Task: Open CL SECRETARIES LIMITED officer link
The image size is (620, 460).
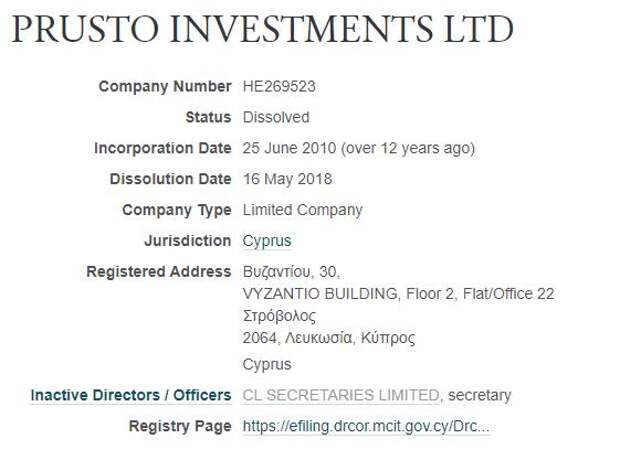Action: (341, 395)
